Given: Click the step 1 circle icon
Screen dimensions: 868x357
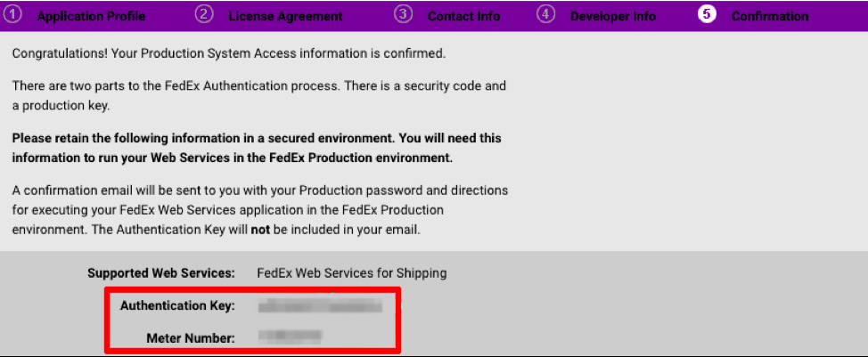Looking at the screenshot, I should coord(13,14).
